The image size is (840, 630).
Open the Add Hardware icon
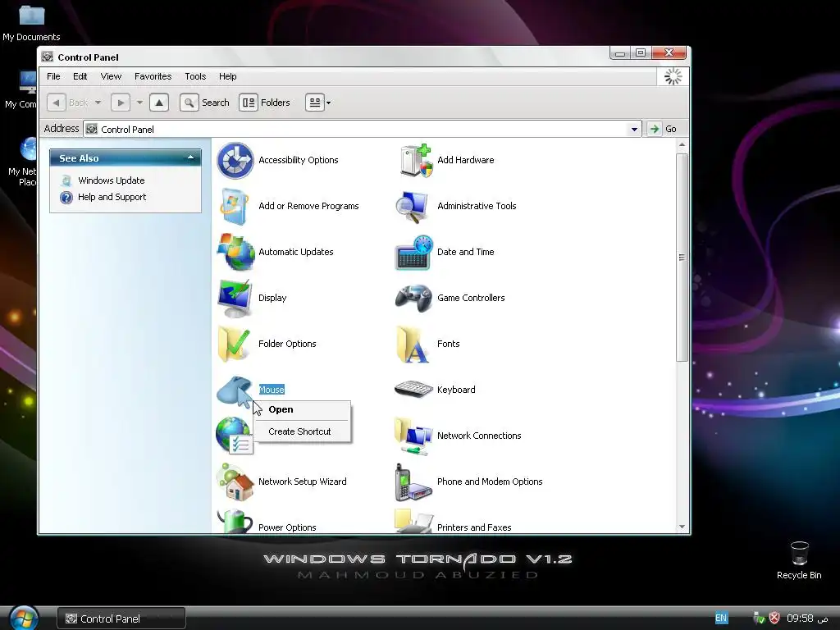414,160
